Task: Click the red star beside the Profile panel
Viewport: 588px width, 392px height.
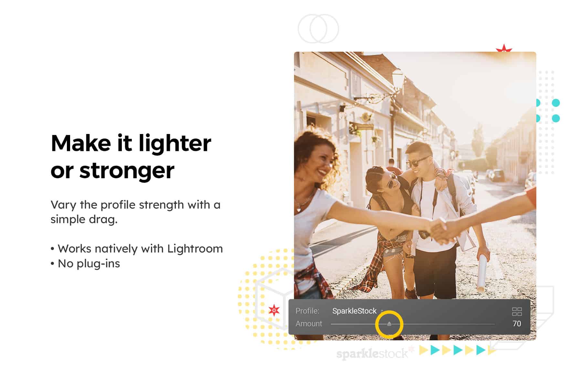Action: pos(274,310)
